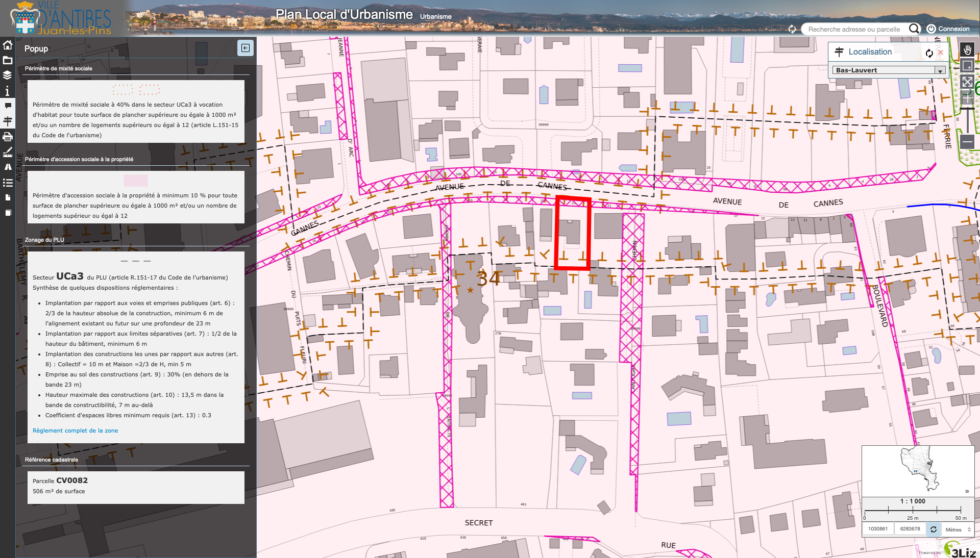The height and width of the screenshot is (558, 980).
Task: Click the zoom-out minus below slider
Action: [x=967, y=142]
